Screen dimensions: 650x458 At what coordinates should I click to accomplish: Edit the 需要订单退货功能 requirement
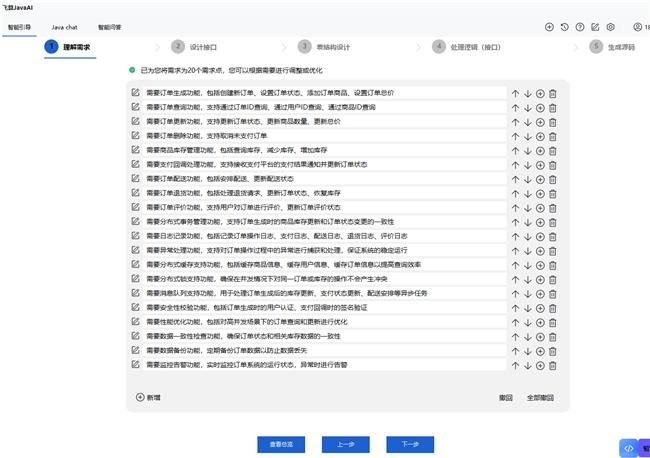[x=136, y=193]
